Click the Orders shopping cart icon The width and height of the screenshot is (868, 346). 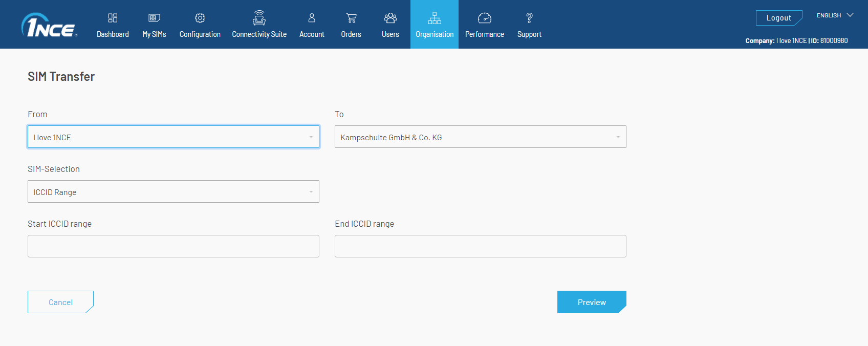click(x=351, y=18)
